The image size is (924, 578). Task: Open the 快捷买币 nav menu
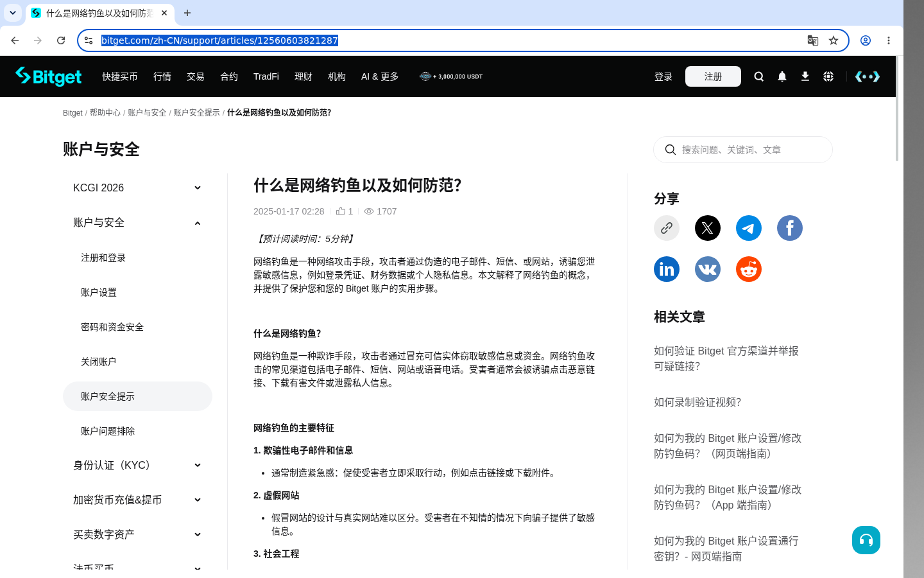(120, 76)
